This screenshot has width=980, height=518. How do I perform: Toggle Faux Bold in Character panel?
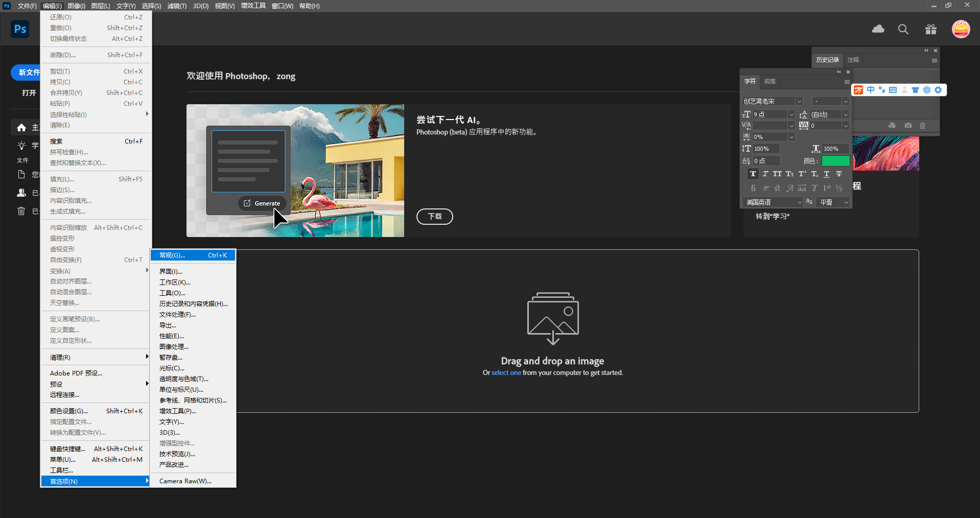click(753, 174)
